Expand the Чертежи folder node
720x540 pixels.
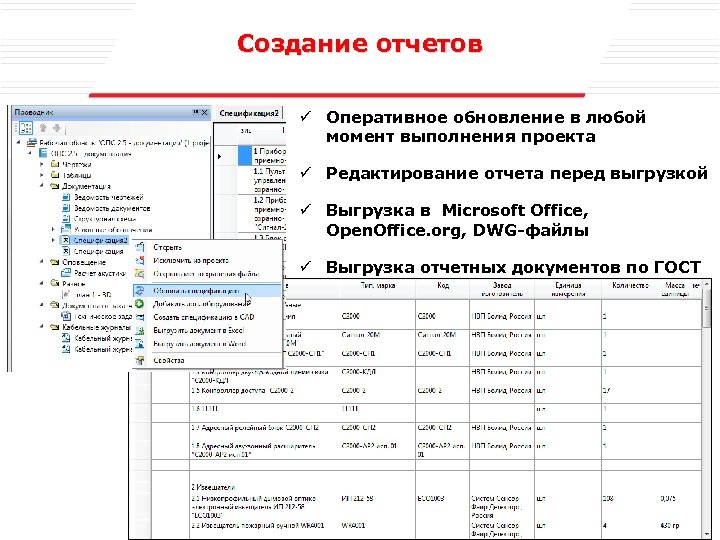point(42,164)
